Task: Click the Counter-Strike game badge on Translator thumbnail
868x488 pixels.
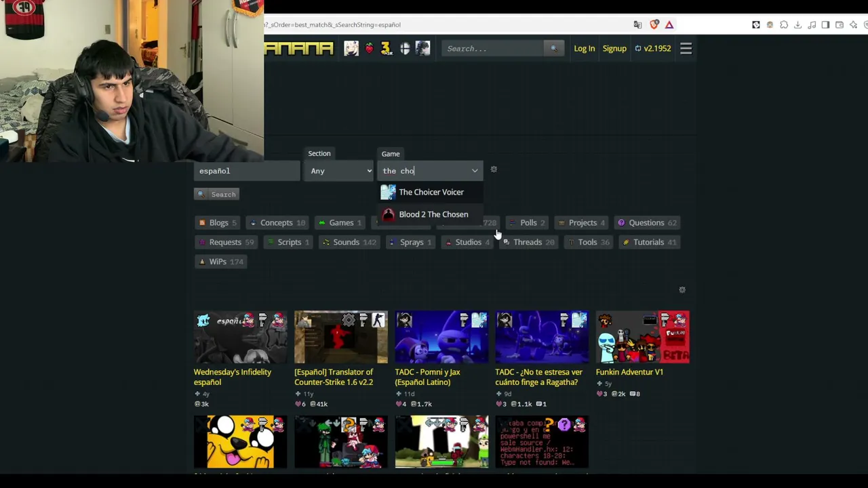Action: tap(379, 320)
